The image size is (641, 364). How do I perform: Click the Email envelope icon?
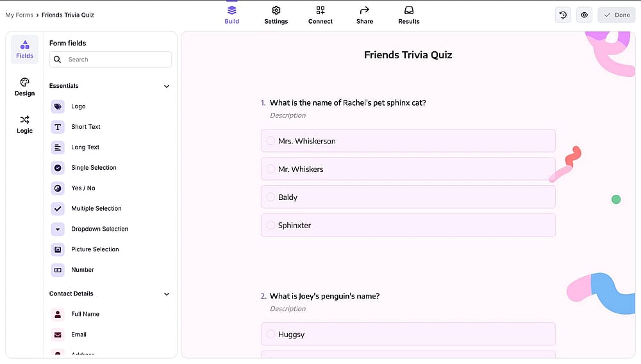click(x=58, y=335)
